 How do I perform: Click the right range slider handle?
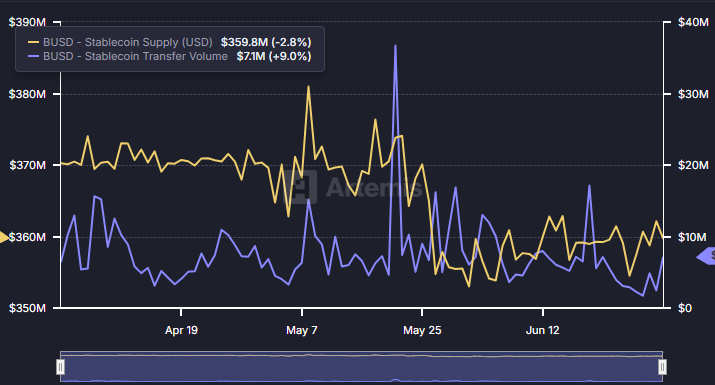(x=662, y=367)
